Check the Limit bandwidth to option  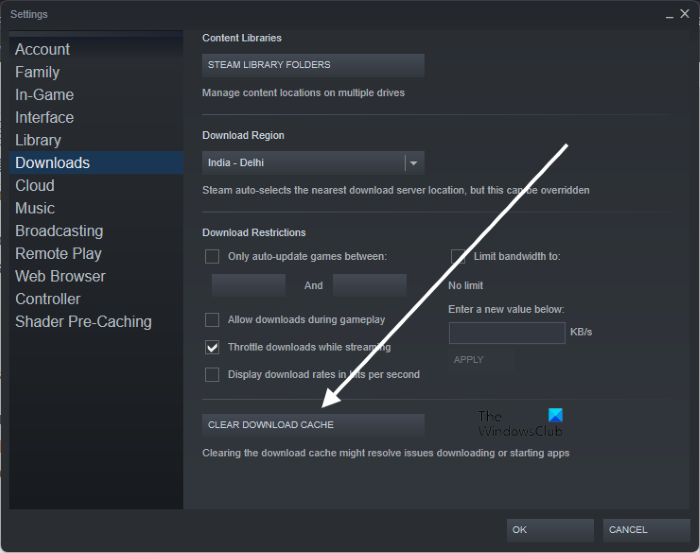(458, 256)
